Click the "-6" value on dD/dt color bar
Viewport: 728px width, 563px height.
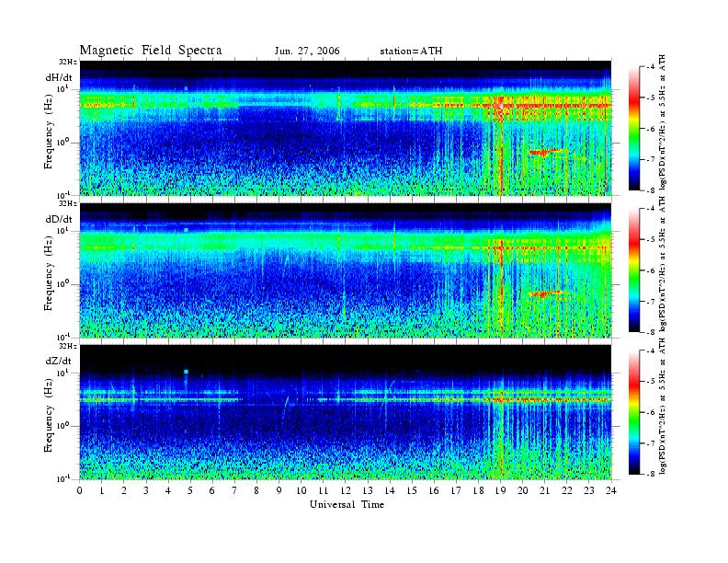(x=651, y=270)
